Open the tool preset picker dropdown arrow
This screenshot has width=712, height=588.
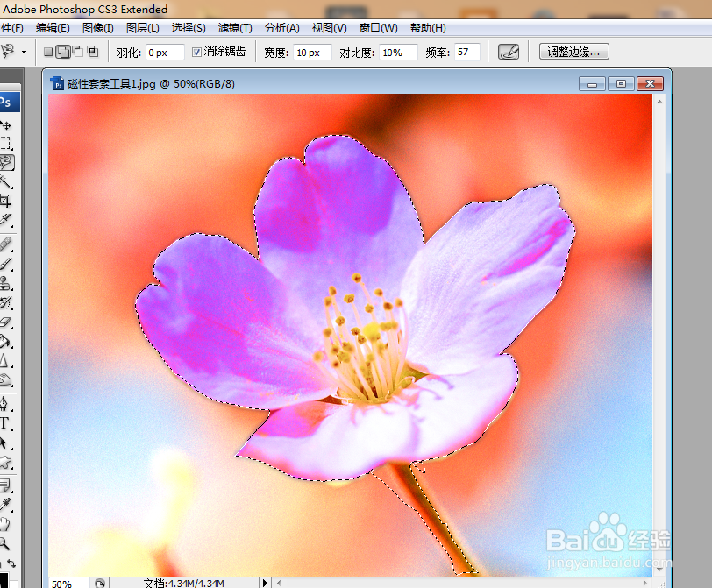pyautogui.click(x=24, y=52)
